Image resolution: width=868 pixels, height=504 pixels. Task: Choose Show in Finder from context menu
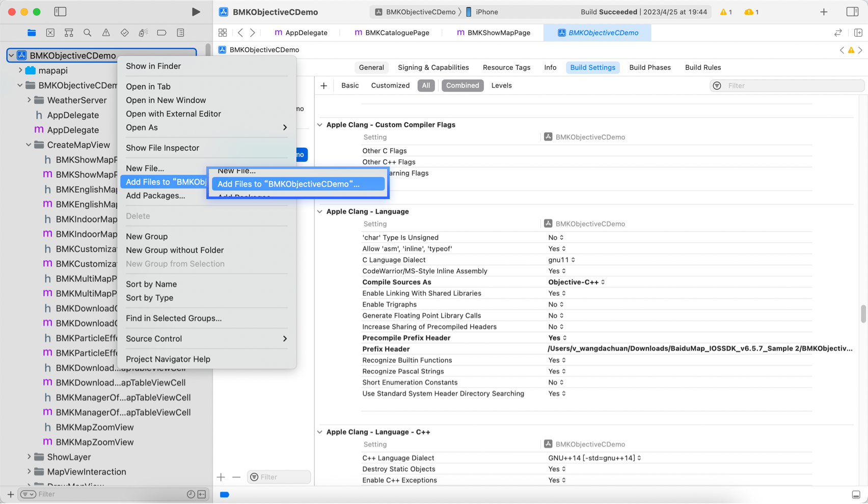click(153, 66)
